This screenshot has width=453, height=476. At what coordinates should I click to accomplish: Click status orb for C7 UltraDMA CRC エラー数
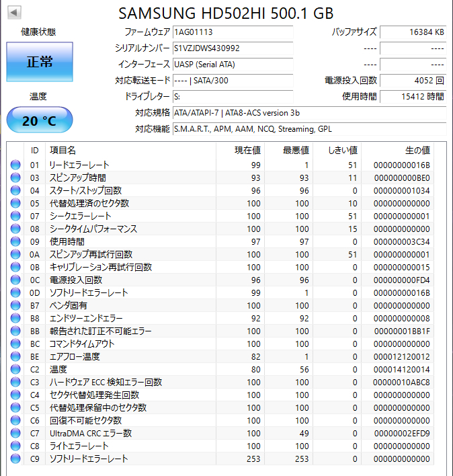(x=15, y=433)
